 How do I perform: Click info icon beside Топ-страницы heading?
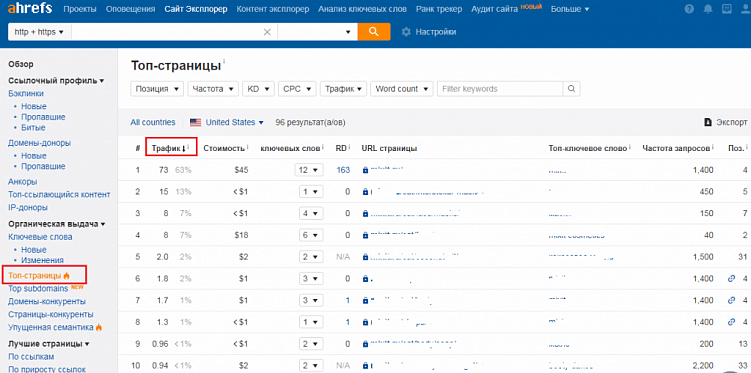224,62
